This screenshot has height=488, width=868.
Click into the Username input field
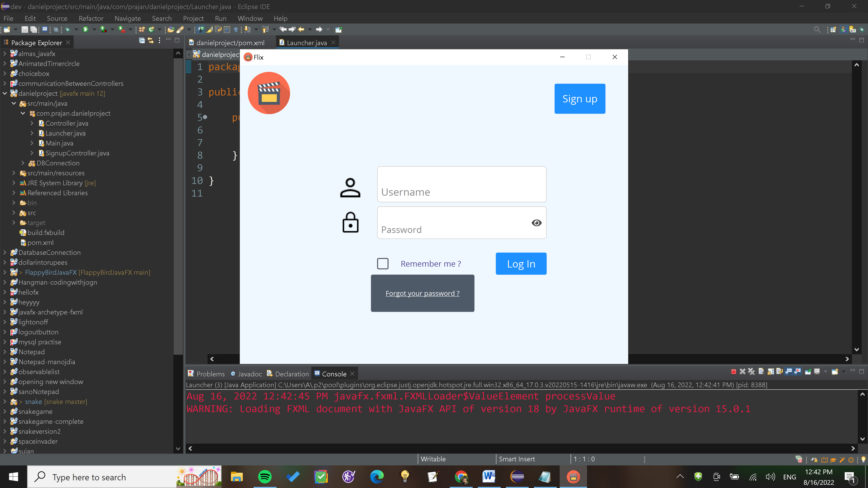point(461,184)
